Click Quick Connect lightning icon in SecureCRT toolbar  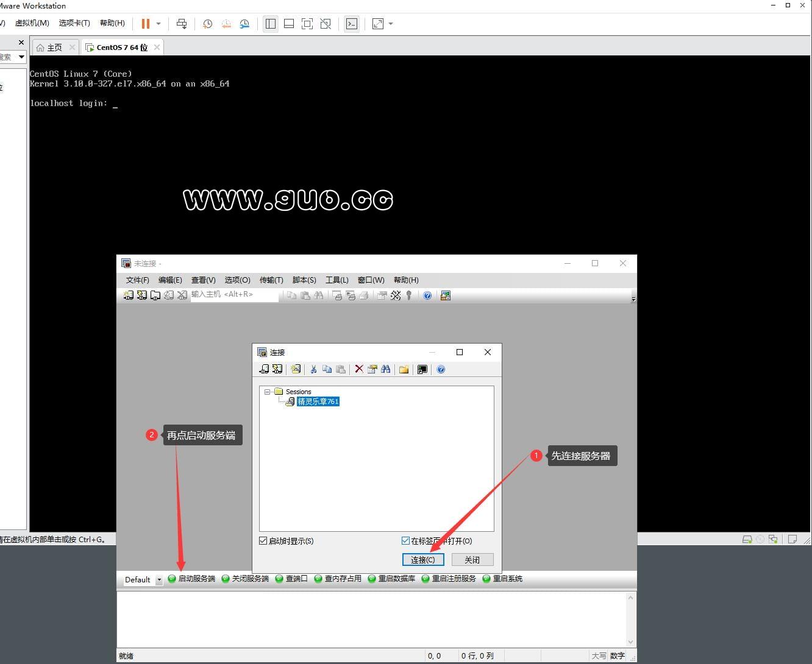(x=141, y=295)
